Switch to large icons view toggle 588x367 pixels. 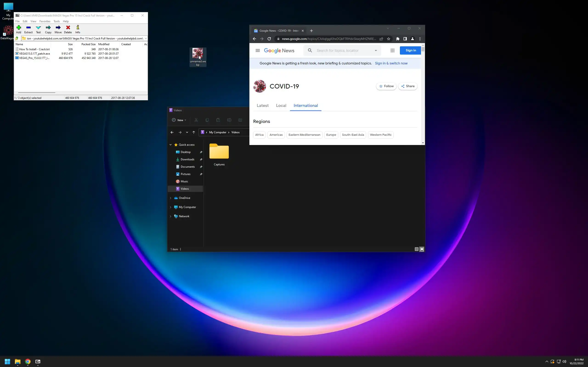point(422,249)
